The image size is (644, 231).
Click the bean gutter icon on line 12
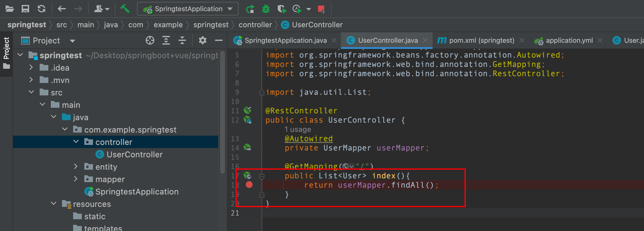coord(247,120)
